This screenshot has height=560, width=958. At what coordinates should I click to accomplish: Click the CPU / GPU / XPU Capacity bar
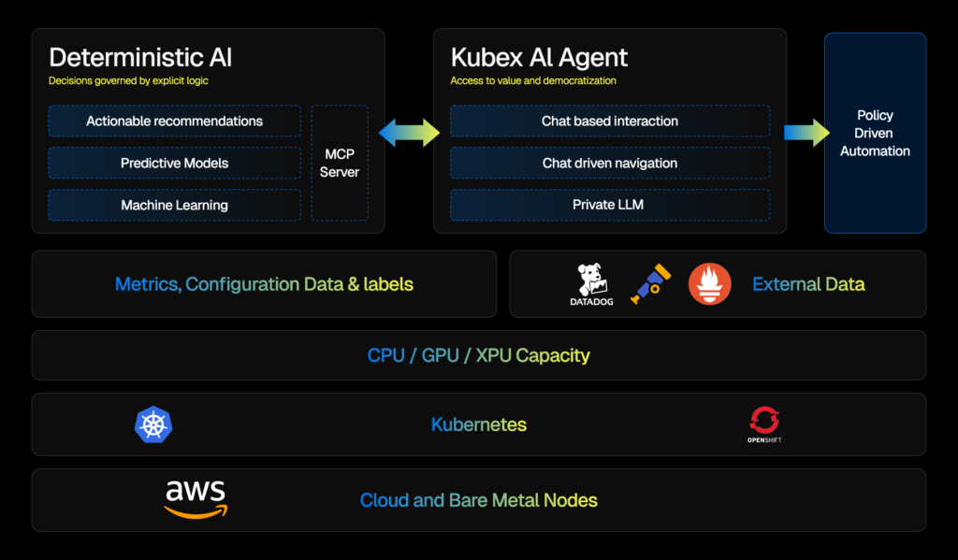coord(479,355)
